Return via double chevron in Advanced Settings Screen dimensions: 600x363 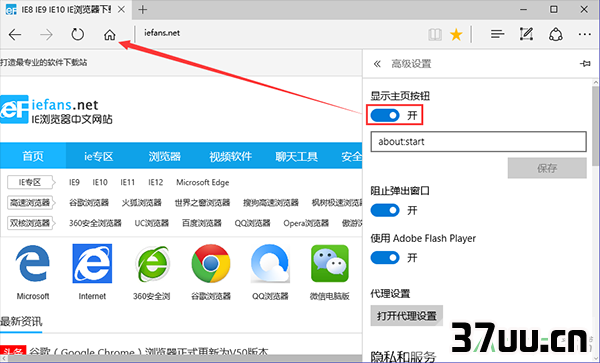(x=377, y=64)
